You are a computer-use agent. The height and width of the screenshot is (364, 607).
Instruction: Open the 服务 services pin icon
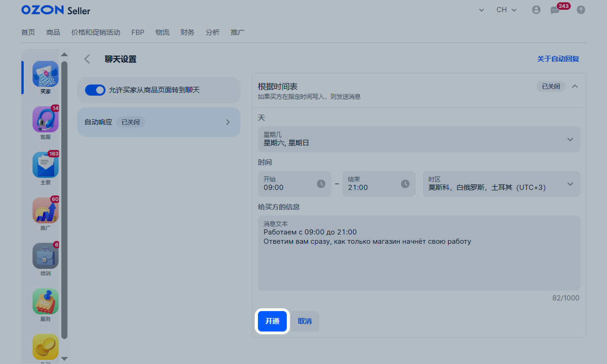pyautogui.click(x=46, y=301)
